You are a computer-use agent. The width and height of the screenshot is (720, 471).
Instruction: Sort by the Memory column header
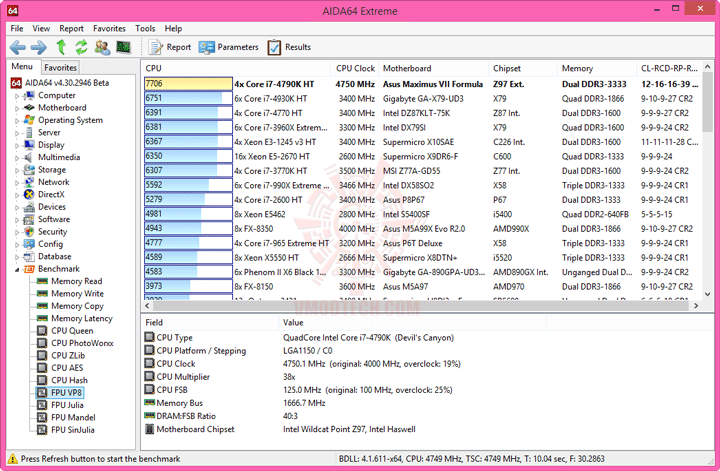[x=597, y=68]
